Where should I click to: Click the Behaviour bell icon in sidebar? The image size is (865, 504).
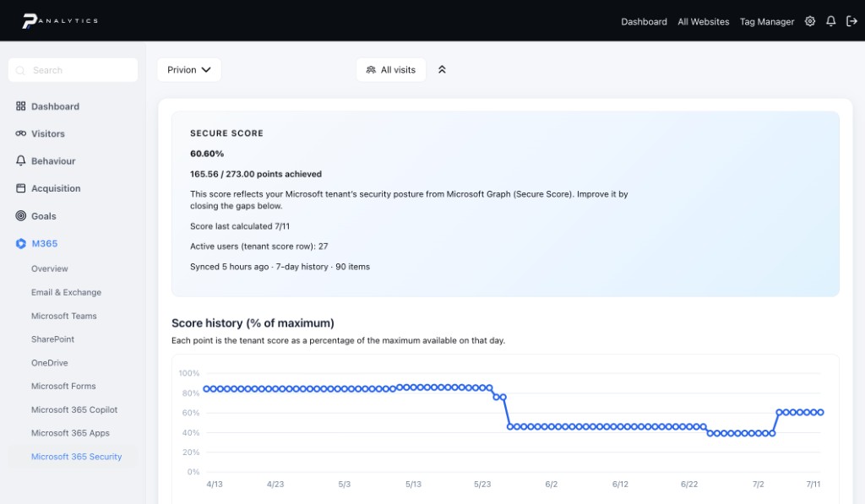click(x=20, y=160)
